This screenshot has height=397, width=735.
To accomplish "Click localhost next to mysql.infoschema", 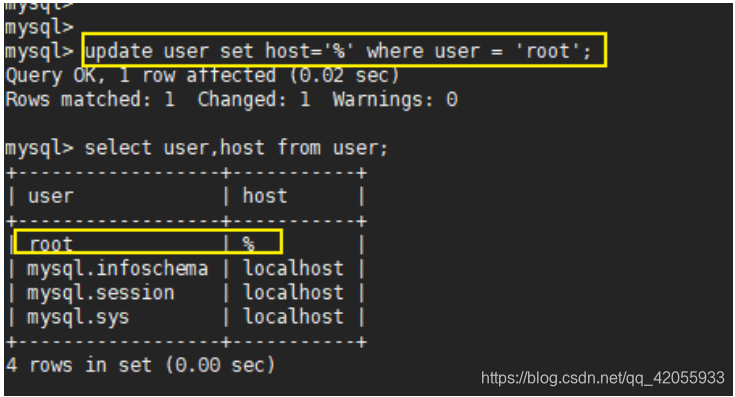I will pos(293,269).
